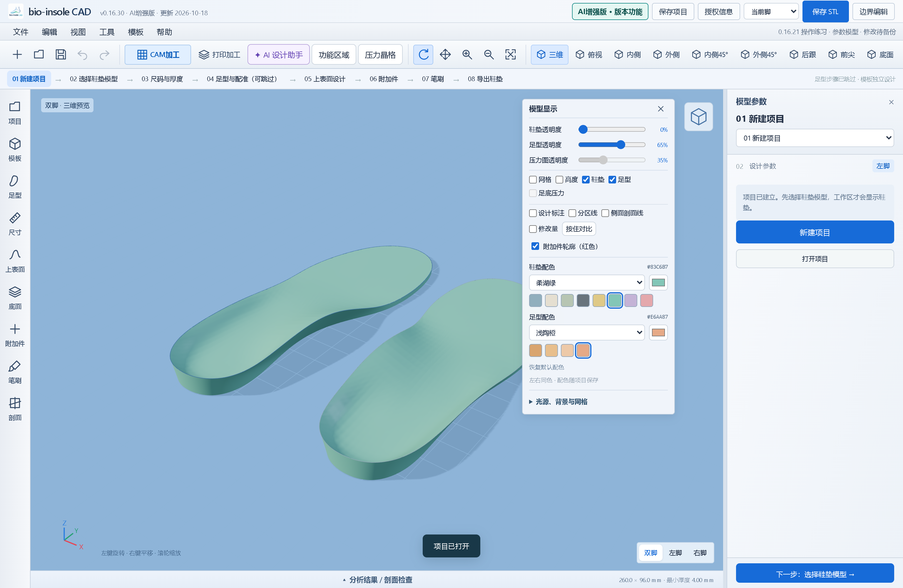
Task: Click 下一步：选择鞋垫模型 button
Action: (x=815, y=574)
